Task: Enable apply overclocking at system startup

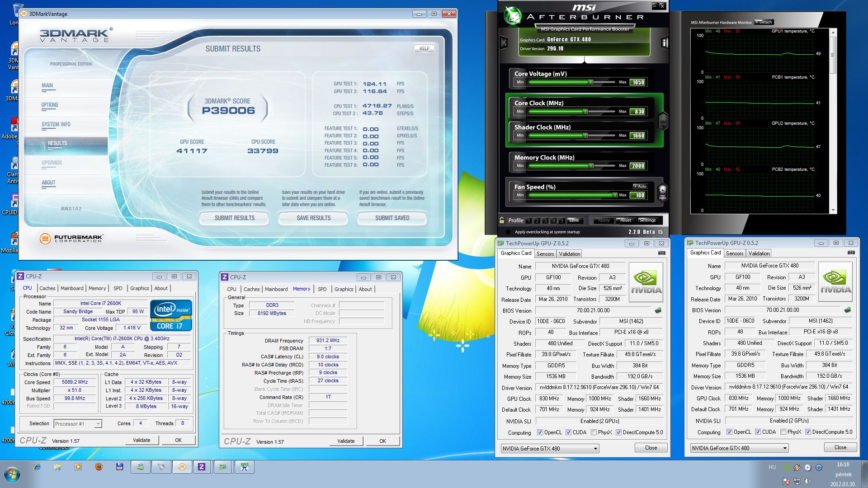Action: [x=508, y=232]
